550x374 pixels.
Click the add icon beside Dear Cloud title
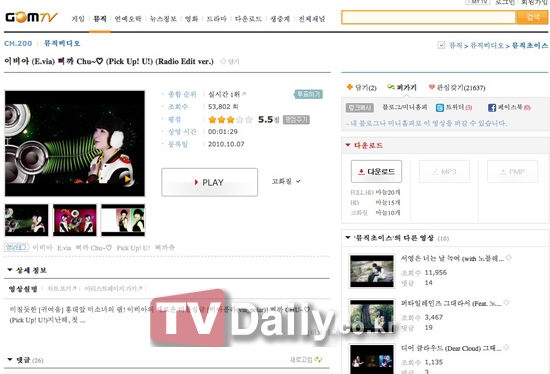tap(506, 347)
